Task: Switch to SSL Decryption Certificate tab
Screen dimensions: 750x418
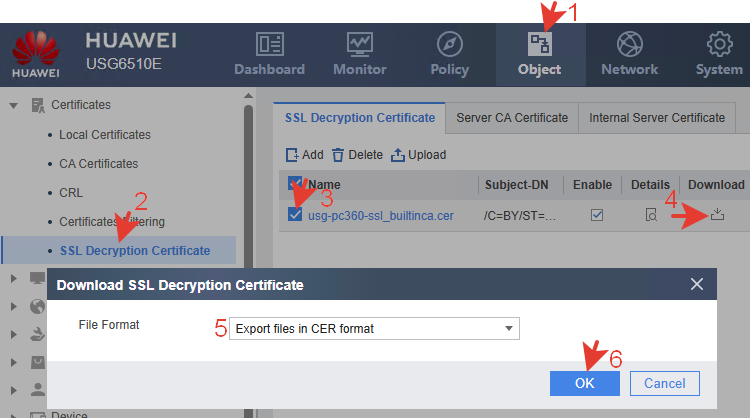Action: click(x=360, y=118)
